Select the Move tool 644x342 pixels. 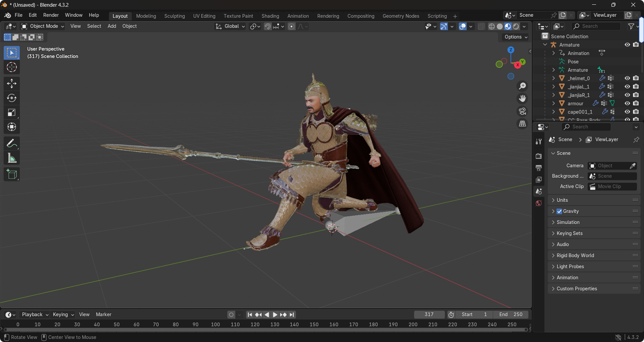pyautogui.click(x=12, y=83)
